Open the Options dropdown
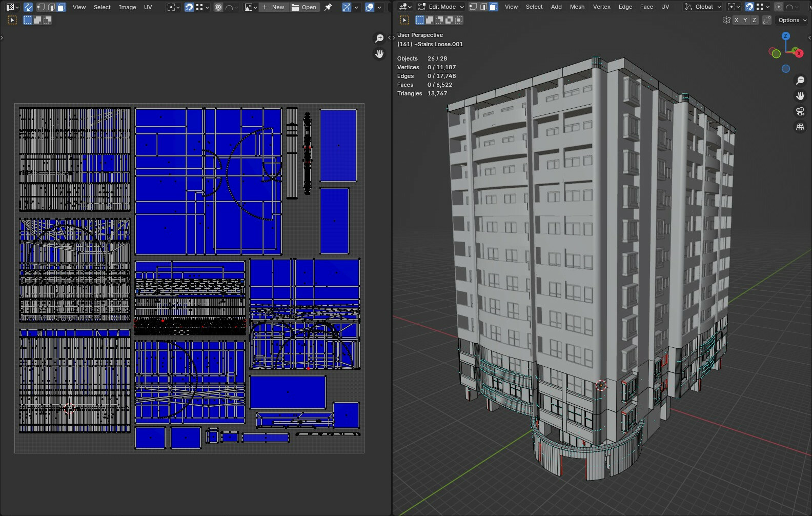 pyautogui.click(x=792, y=20)
